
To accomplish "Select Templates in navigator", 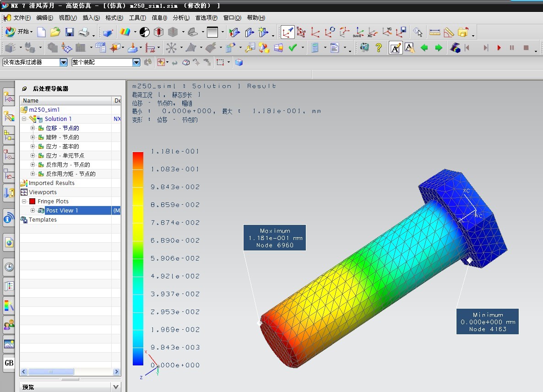I will (43, 219).
